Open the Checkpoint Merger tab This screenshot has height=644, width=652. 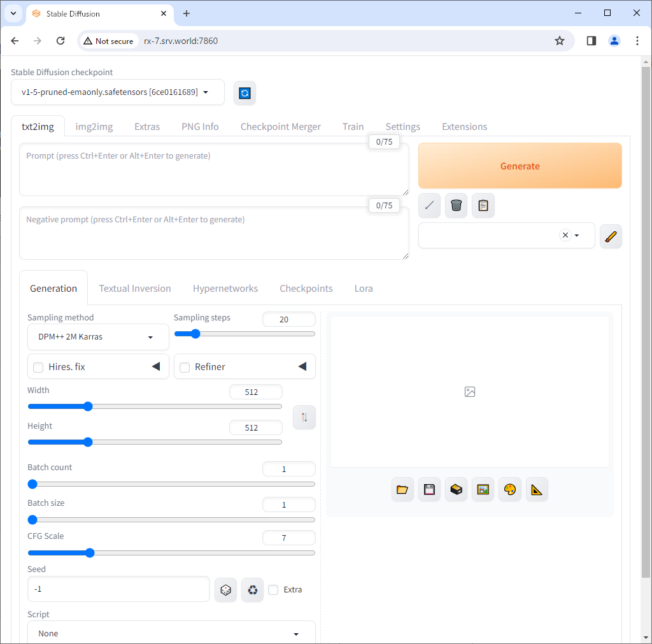280,127
